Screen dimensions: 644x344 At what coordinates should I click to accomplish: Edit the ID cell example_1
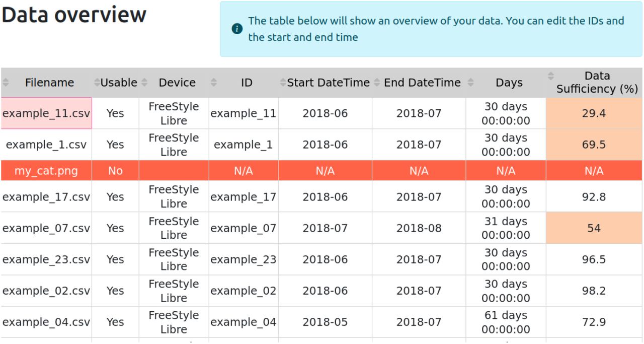point(244,145)
